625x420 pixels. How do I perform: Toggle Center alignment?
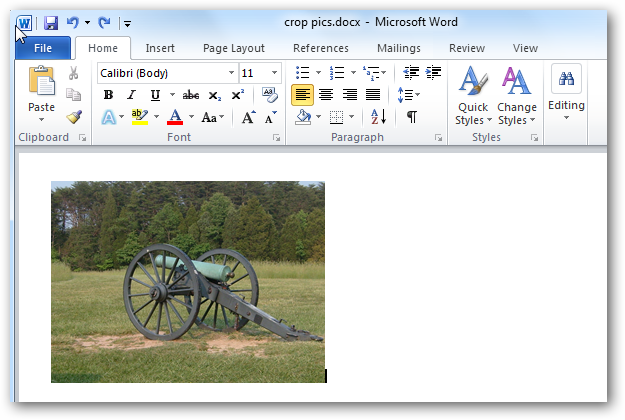click(326, 95)
